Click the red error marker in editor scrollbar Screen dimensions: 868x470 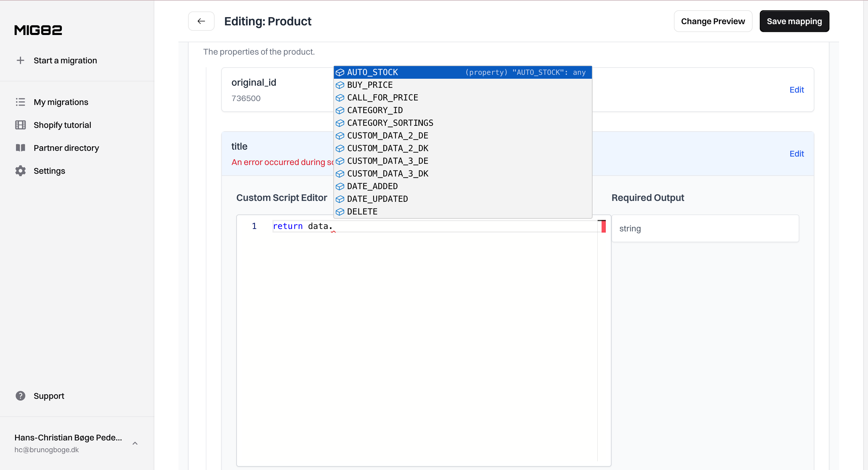coord(603,227)
